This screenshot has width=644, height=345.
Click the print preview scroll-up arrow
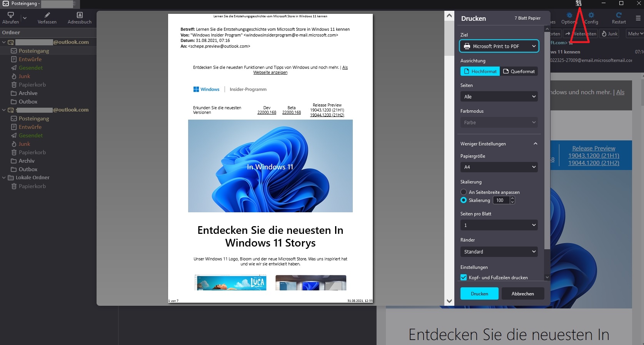449,16
